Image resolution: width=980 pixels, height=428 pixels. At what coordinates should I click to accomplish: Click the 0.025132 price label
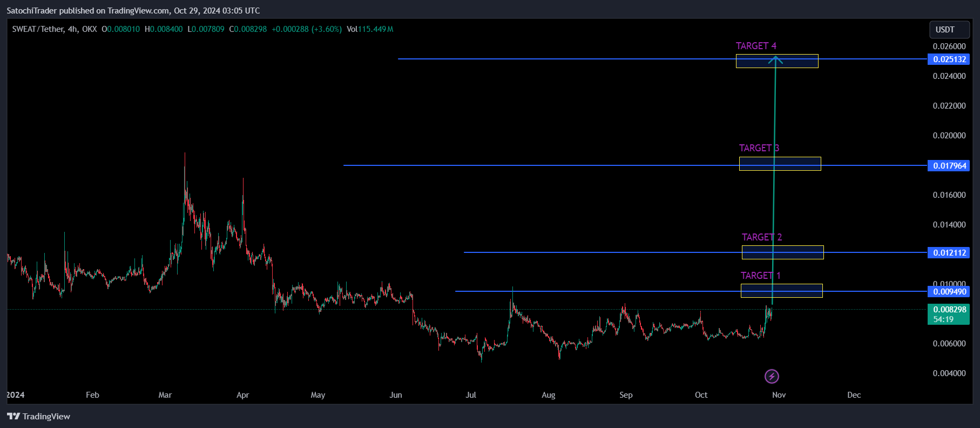coord(949,59)
